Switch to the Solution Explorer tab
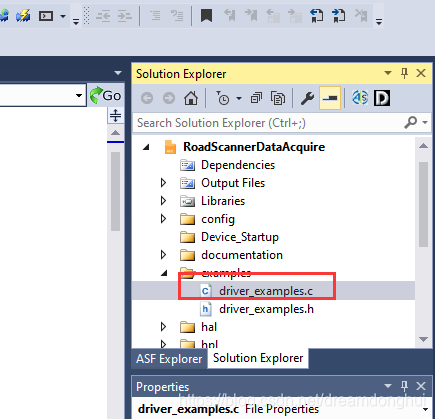This screenshot has width=435, height=419. click(258, 358)
